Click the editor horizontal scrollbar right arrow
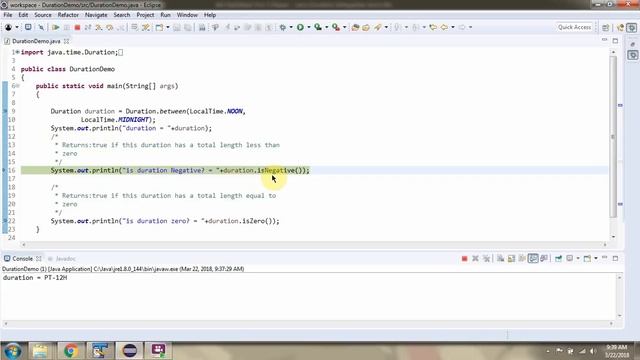This screenshot has width=640, height=360. (x=605, y=244)
